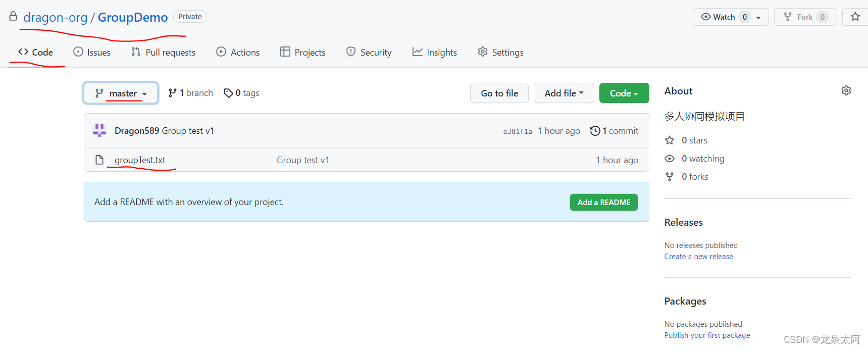Click the Fork count badge showing 0
The height and width of the screenshot is (349, 868).
[823, 17]
